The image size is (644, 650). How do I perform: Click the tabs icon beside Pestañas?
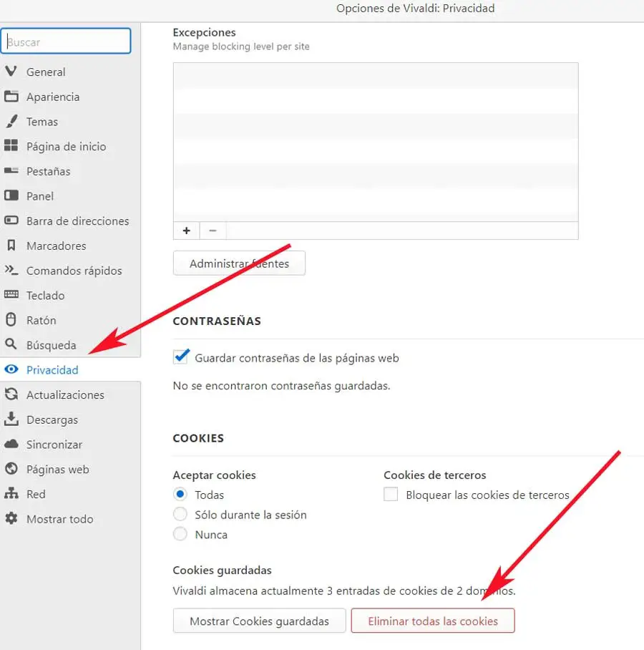pyautogui.click(x=11, y=171)
